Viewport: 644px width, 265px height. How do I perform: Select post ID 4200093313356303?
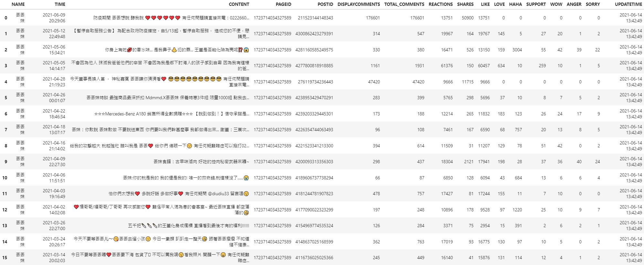click(314, 162)
